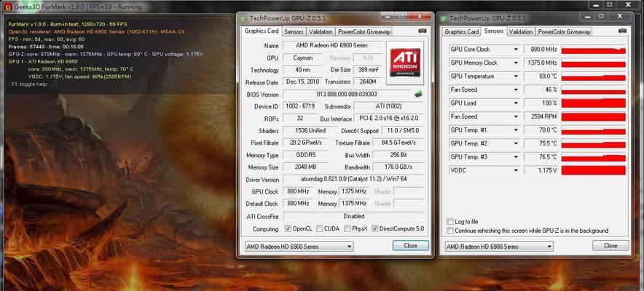Click the GPU-Z title icon in Graphics Card window
Viewport: 644px width, 291px height.
244,18
